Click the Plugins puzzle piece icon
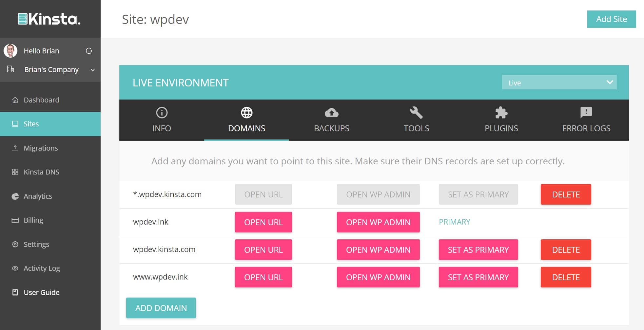This screenshot has height=330, width=644. (501, 113)
